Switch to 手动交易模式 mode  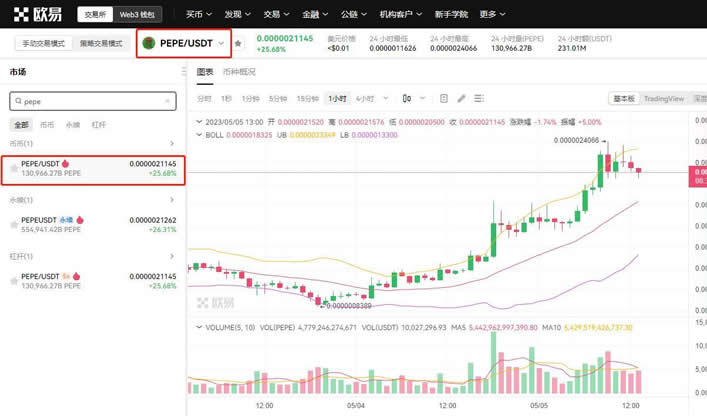click(43, 44)
